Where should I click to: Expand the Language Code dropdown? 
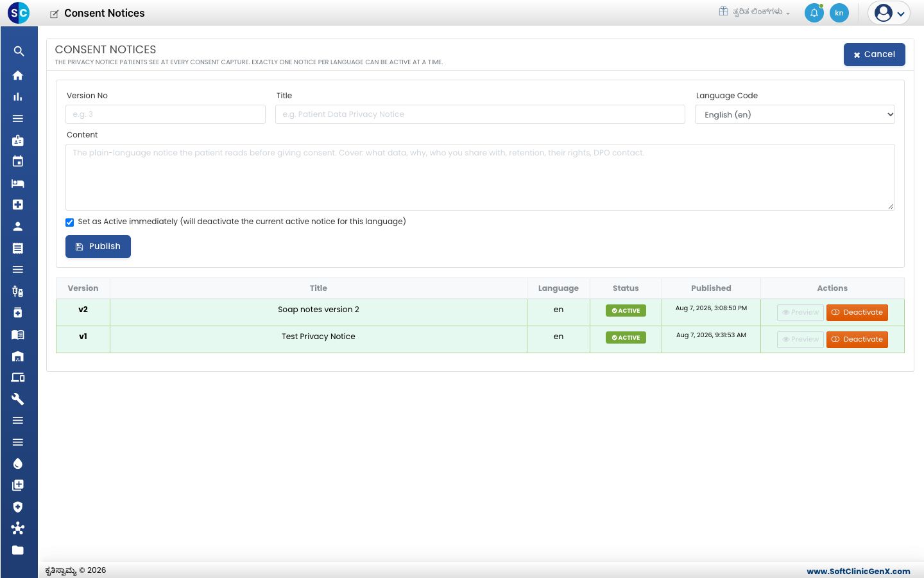(x=794, y=114)
